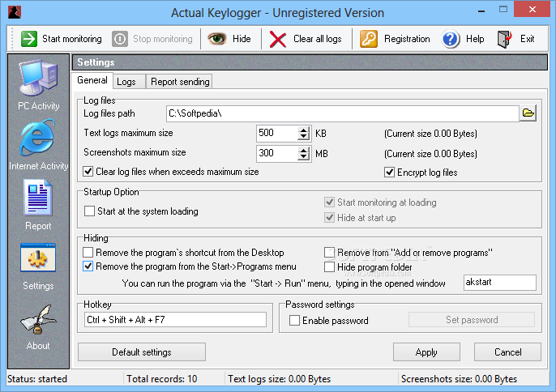
Task: Increase the Text logs maximum size value
Action: point(303,130)
